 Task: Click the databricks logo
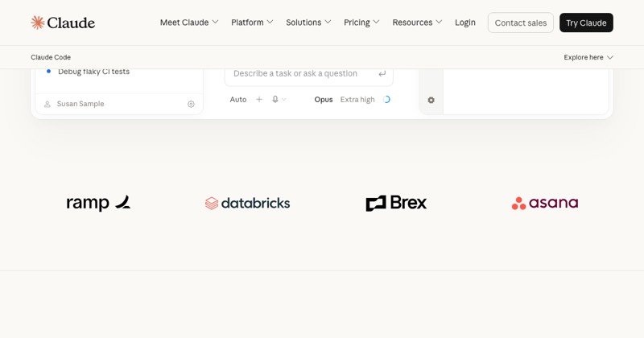pos(248,203)
